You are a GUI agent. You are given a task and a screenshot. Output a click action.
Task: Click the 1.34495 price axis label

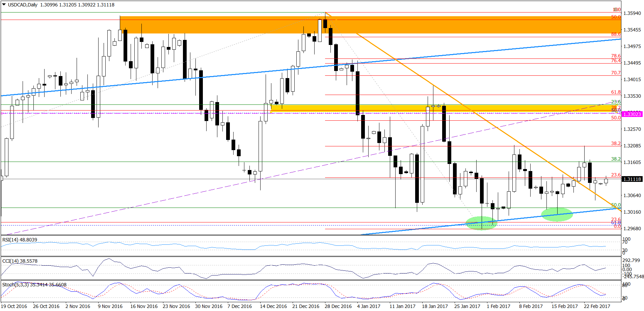[632, 63]
